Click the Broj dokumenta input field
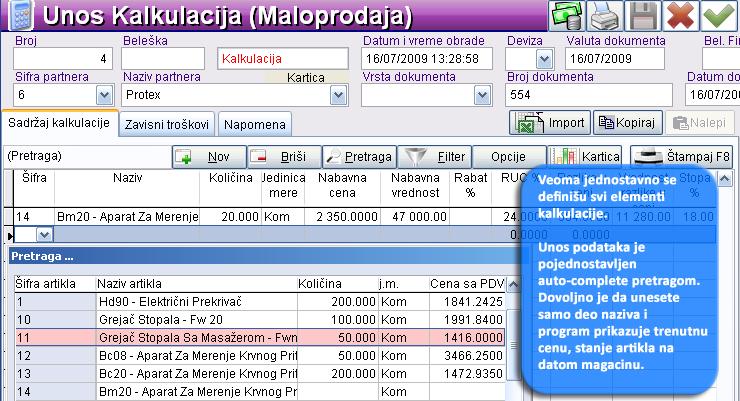 pyautogui.click(x=590, y=95)
